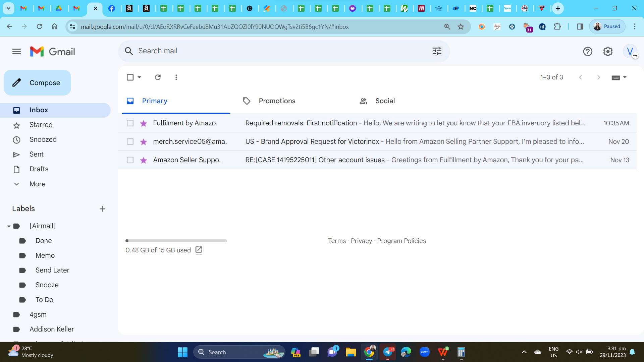Open the Required removals email
The width and height of the screenshot is (644, 362).
pos(377,123)
